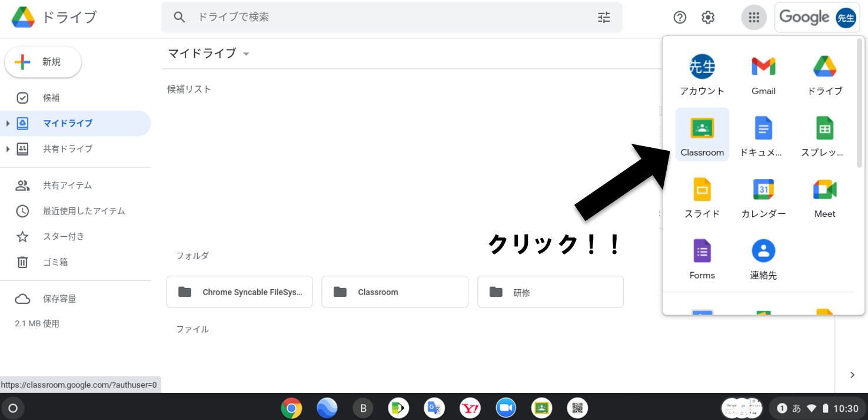
Task: Click the ファイル section label
Action: 192,329
